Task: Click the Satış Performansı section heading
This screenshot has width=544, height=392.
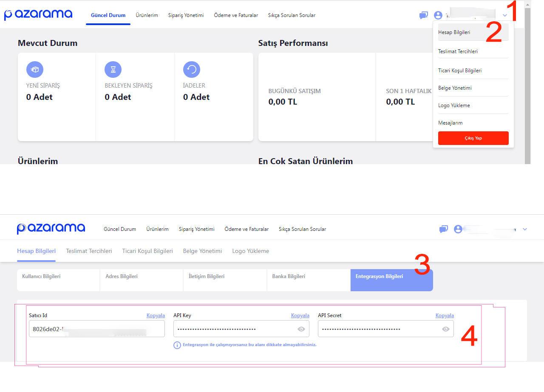Action: point(293,43)
